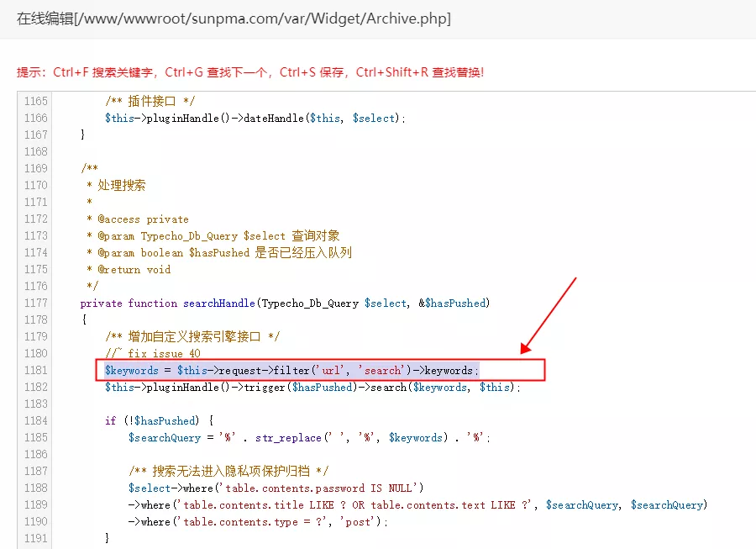This screenshot has width=756, height=549.
Task: Click line number 1177 in gutter
Action: 36,303
